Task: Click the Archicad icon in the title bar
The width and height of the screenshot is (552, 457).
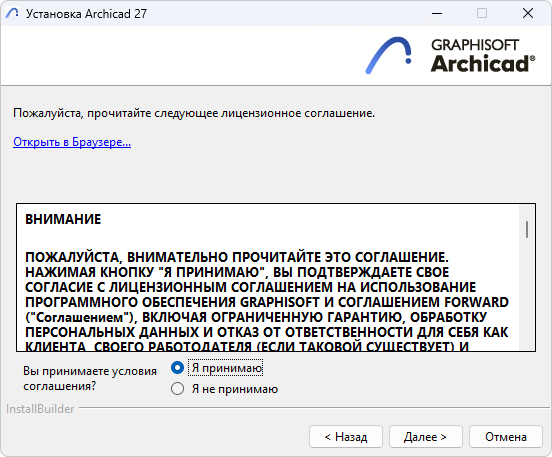Action: click(x=12, y=13)
